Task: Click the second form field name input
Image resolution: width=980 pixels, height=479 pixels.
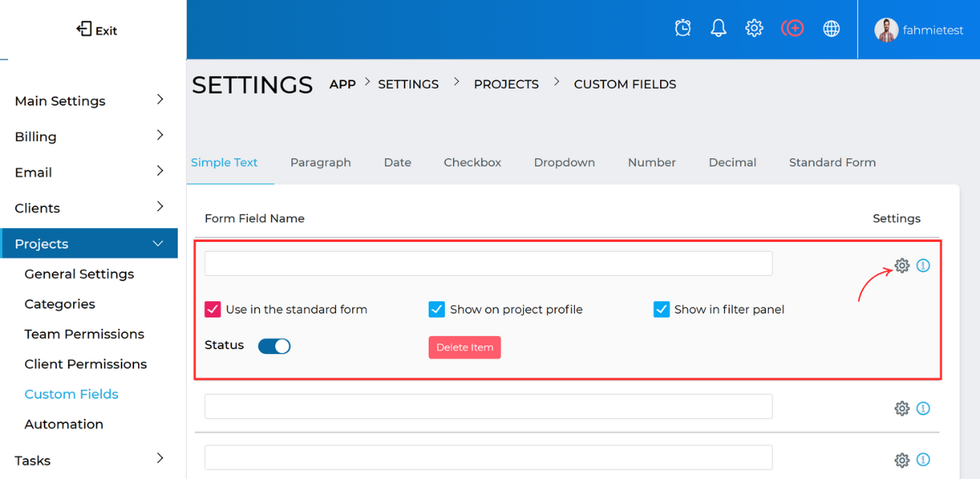Action: pyautogui.click(x=489, y=407)
